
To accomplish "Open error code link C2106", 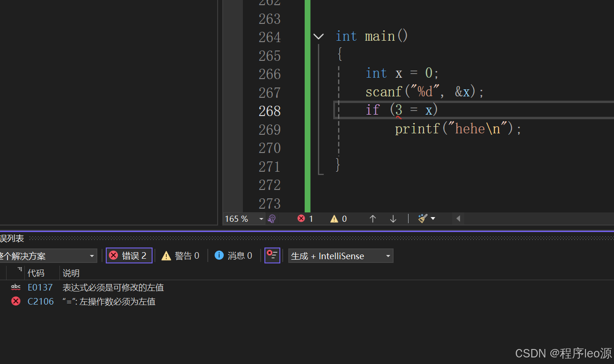I will coord(41,301).
